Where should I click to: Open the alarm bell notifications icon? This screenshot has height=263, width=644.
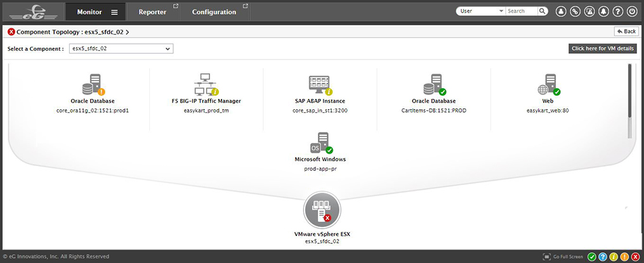(604, 11)
